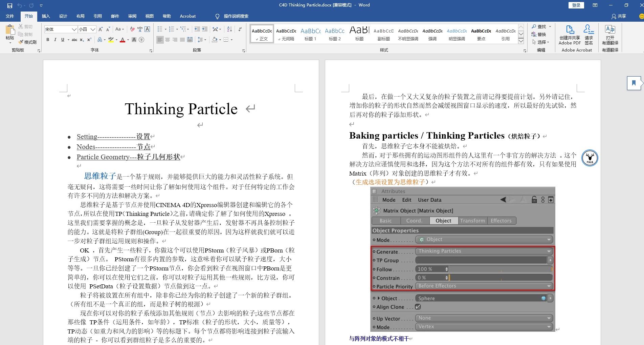Viewport: 644px width, 345px height.
Task: Decrease paragraph indent
Action: tap(197, 29)
